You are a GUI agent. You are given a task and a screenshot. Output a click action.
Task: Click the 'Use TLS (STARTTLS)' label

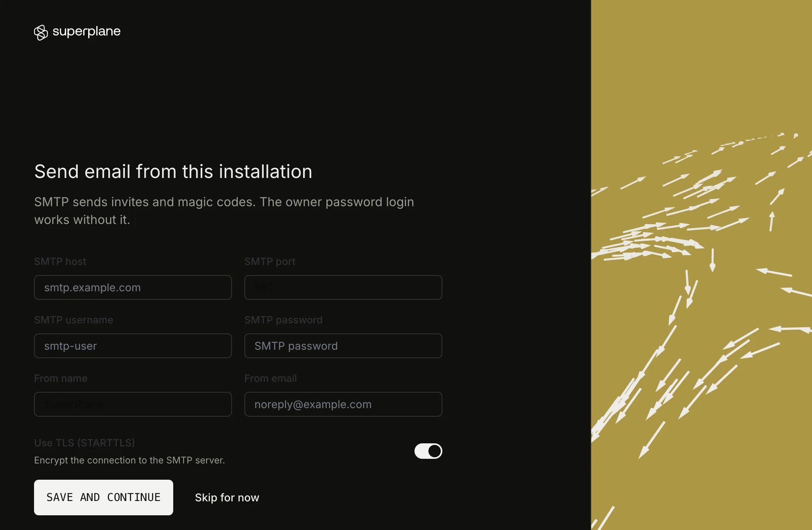point(84,443)
